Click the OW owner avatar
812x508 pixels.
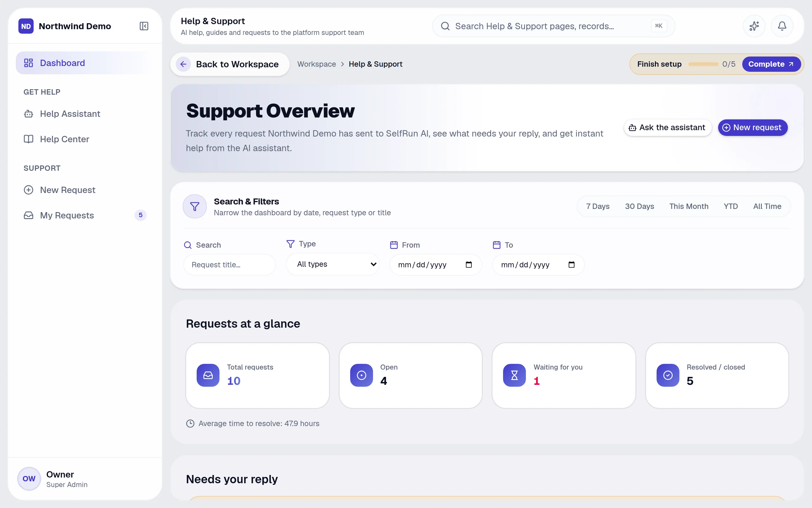tap(29, 478)
